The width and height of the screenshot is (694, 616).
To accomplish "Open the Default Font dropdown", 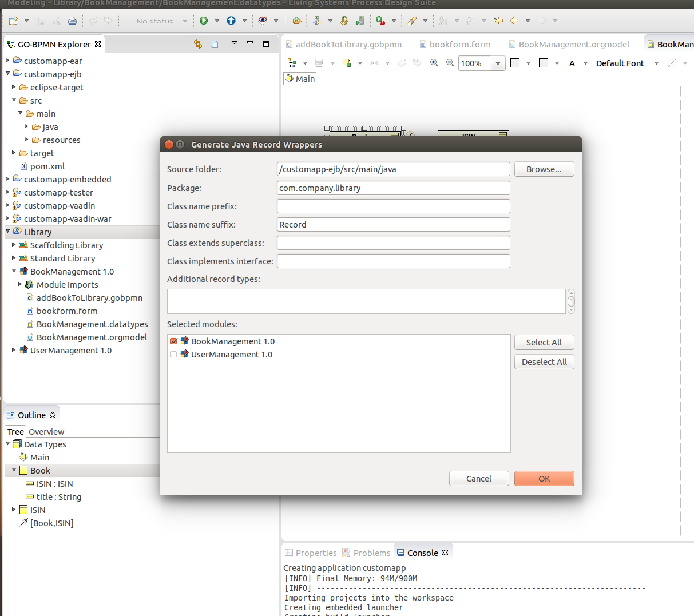I will [656, 63].
